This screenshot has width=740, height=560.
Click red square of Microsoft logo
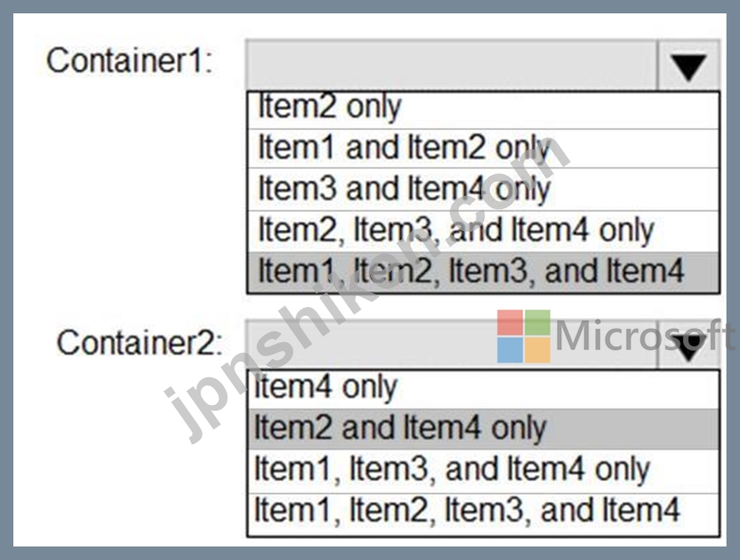click(510, 322)
